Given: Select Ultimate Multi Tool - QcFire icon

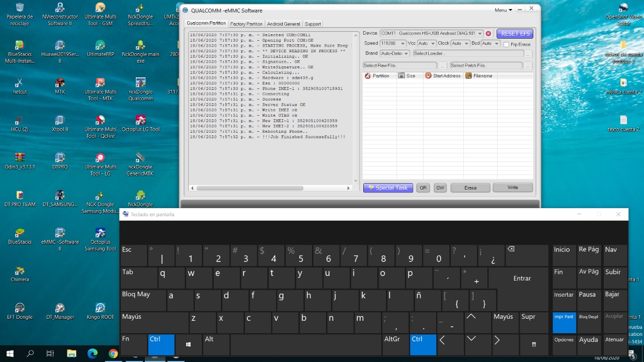Looking at the screenshot, I should coord(100,126).
